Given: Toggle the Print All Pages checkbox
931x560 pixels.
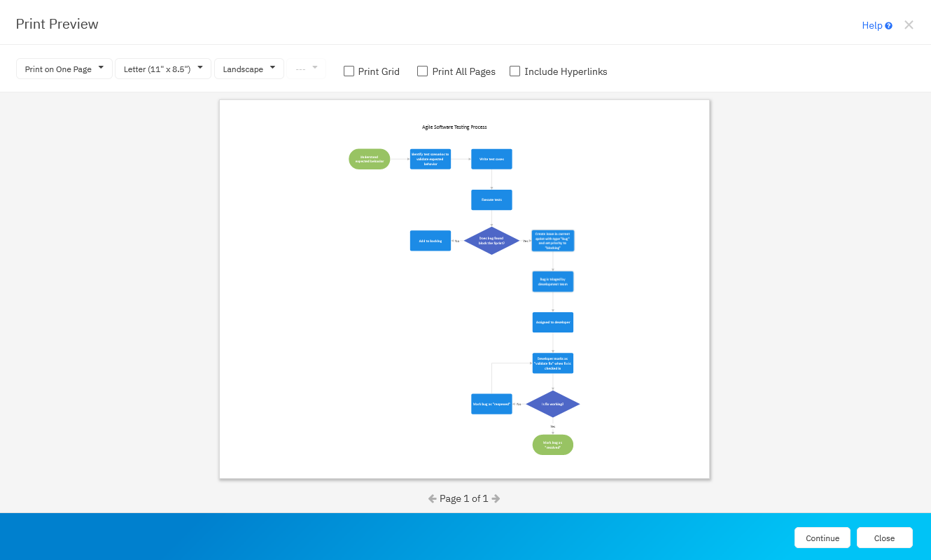Looking at the screenshot, I should [x=422, y=71].
